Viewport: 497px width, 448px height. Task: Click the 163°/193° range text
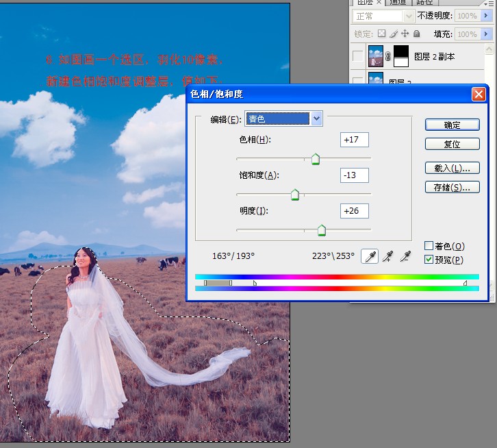tap(233, 256)
